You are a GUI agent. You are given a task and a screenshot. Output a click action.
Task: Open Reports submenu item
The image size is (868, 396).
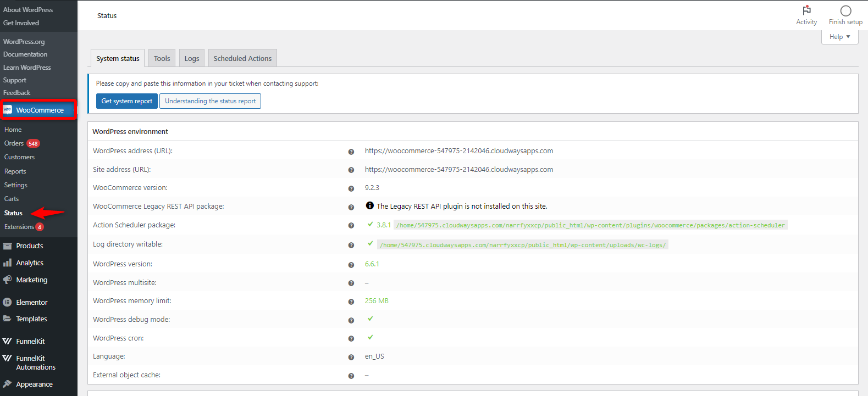click(15, 171)
